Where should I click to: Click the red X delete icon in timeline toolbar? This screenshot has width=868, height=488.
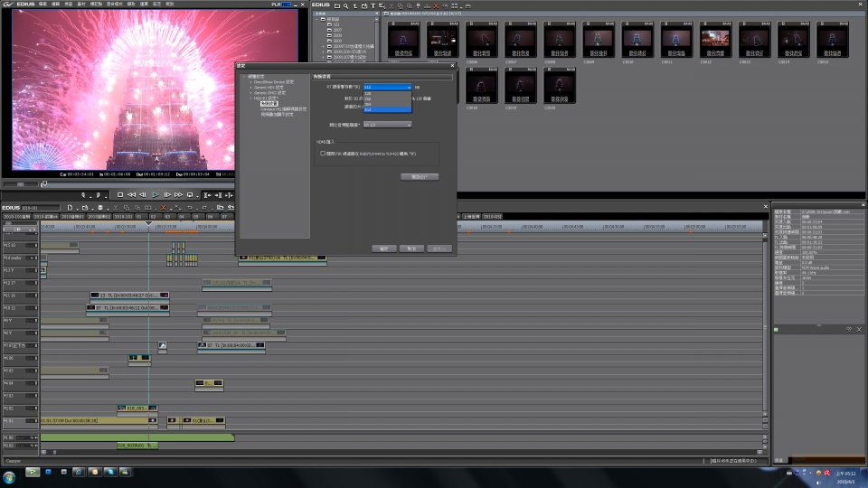(x=163, y=207)
